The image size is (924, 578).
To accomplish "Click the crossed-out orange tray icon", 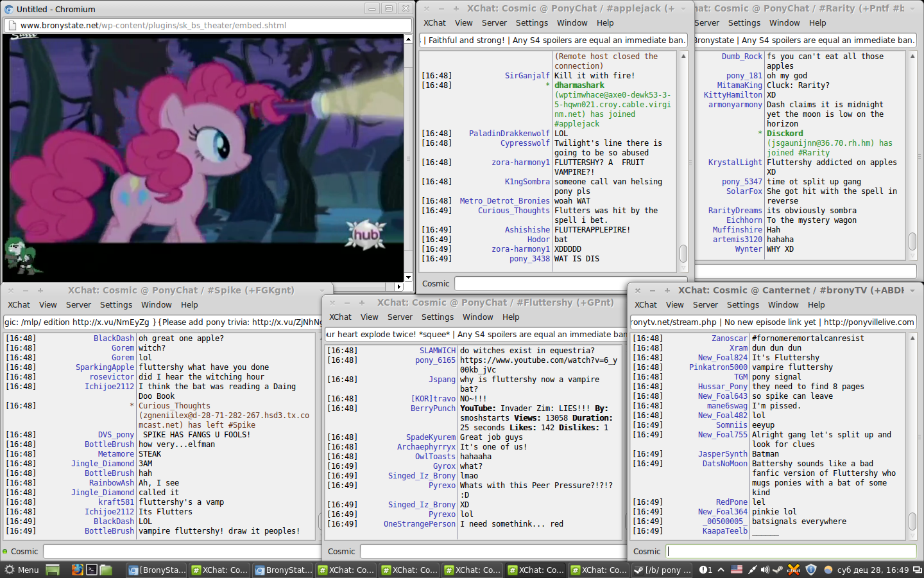I will (794, 570).
